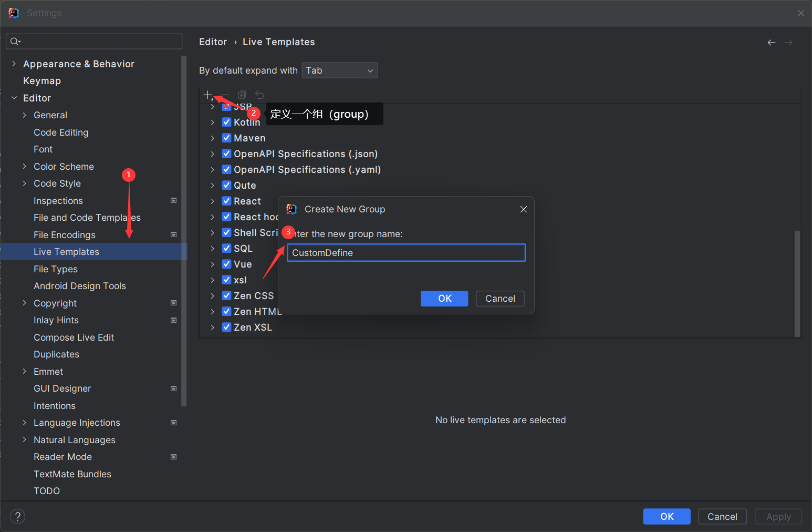This screenshot has height=532, width=812.
Task: Click the restore deleted templates icon
Action: click(x=259, y=95)
